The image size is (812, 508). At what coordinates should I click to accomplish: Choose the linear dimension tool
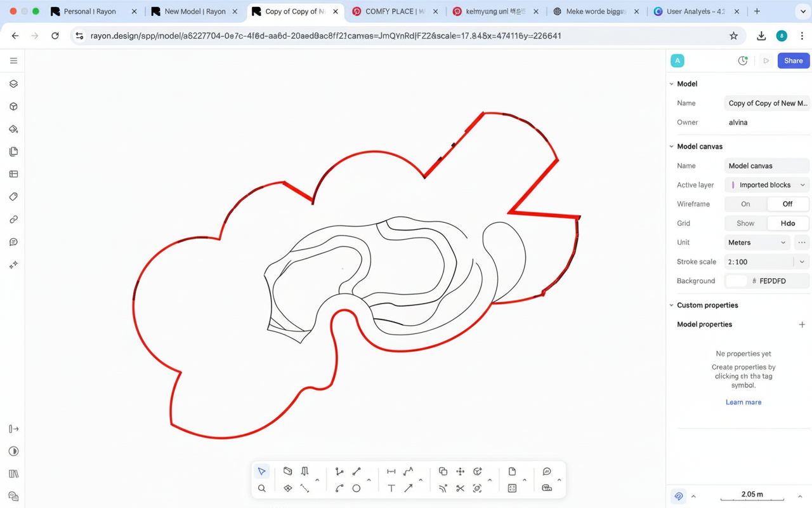tap(391, 471)
